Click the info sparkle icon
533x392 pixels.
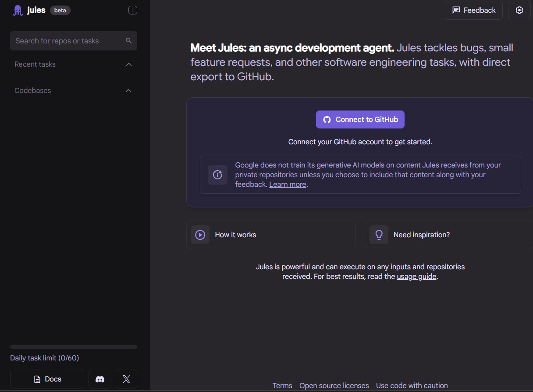pos(217,175)
